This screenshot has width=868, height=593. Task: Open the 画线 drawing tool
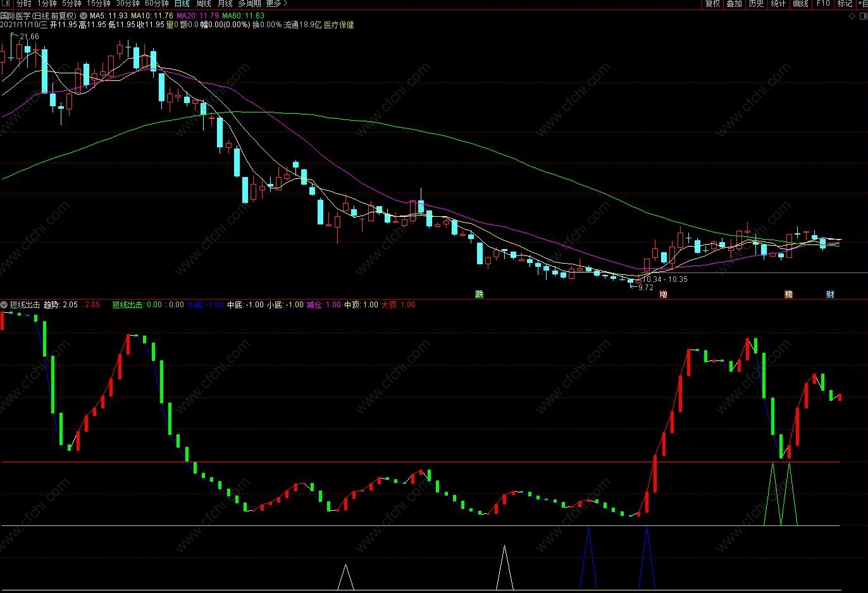[x=800, y=4]
